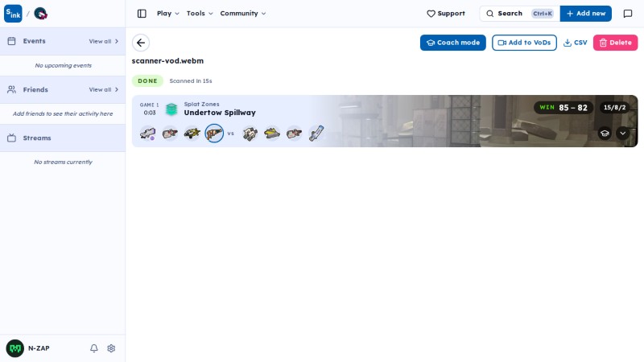View all friends
Viewport: 644px width, 362px height.
(104, 89)
